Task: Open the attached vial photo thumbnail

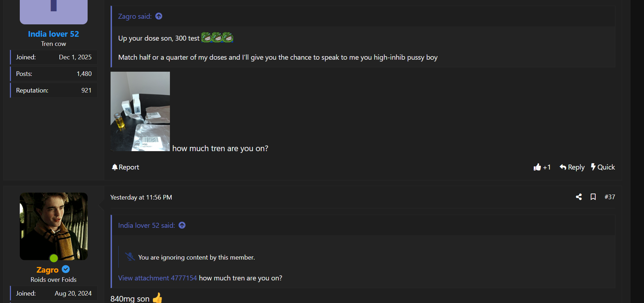Action: point(140,111)
